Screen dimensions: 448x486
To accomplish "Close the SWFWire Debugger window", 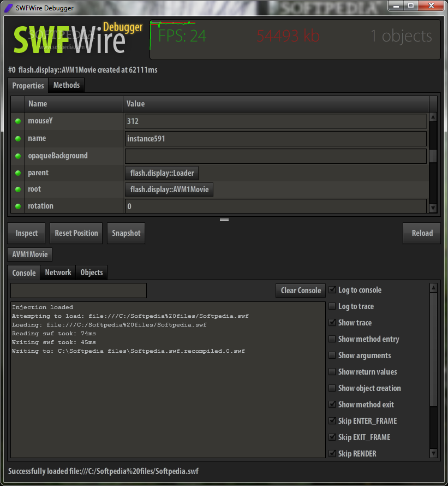I will [431, 6].
